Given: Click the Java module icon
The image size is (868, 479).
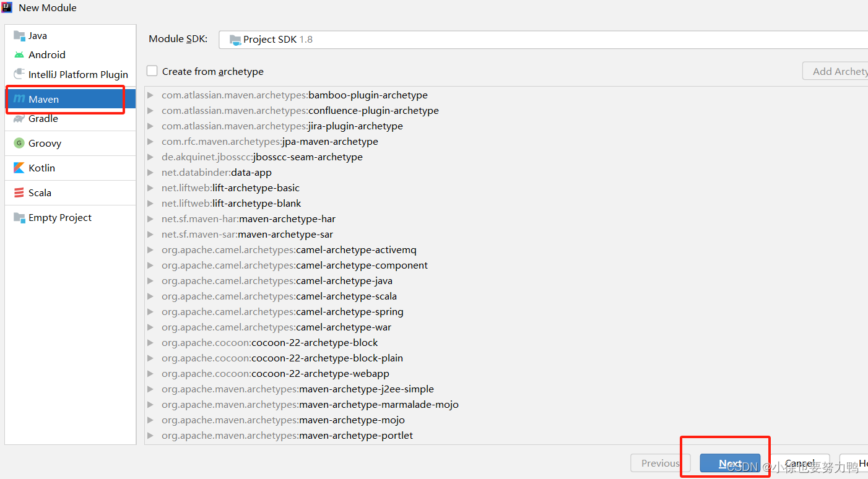Looking at the screenshot, I should [19, 36].
